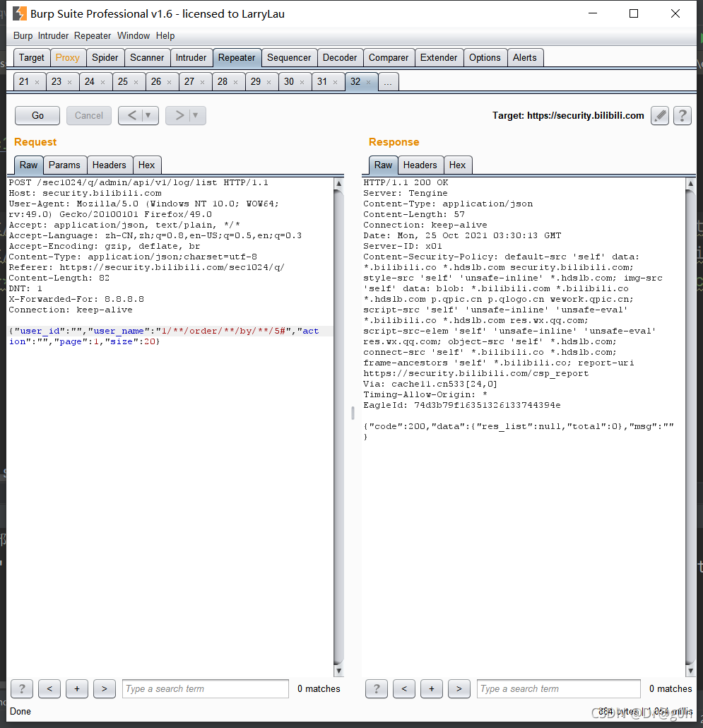This screenshot has width=703, height=728.
Task: Switch to the Options tab
Action: coord(485,57)
